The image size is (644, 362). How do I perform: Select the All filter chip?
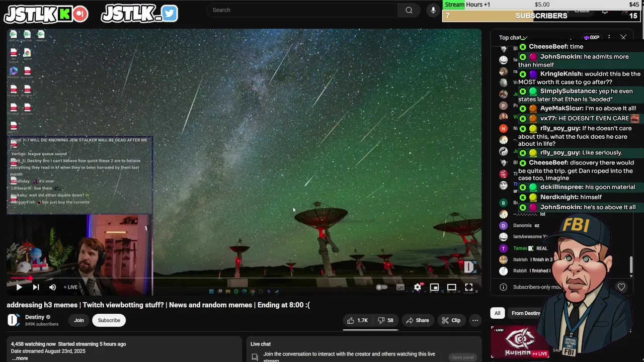pyautogui.click(x=497, y=313)
